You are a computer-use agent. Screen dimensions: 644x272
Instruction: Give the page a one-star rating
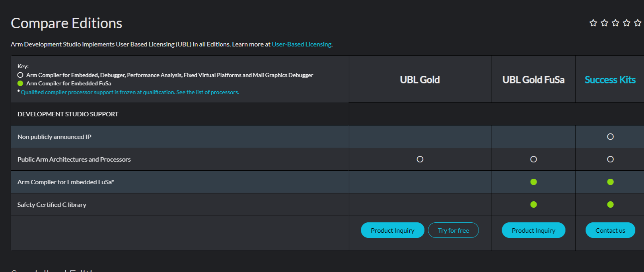click(x=593, y=23)
